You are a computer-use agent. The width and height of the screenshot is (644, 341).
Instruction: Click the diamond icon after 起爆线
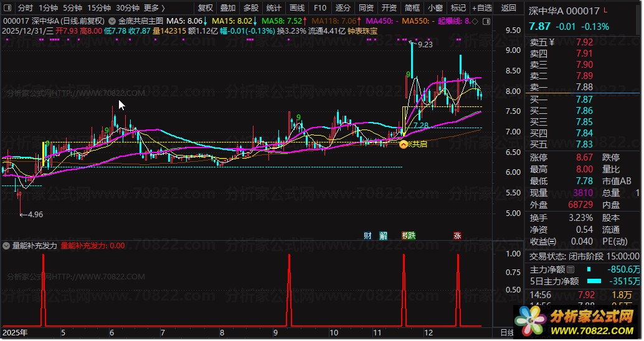pos(476,21)
